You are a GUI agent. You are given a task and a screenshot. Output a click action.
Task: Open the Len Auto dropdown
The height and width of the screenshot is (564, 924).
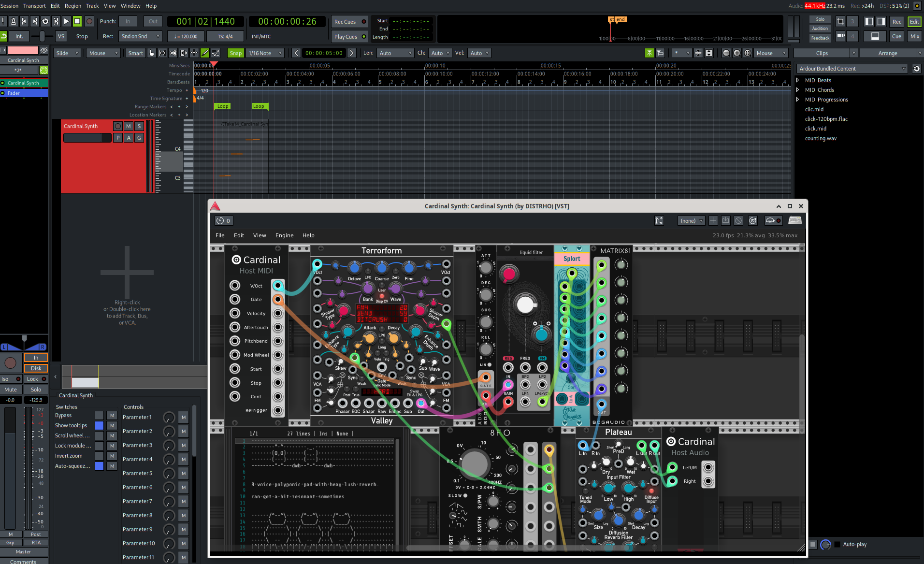point(395,53)
